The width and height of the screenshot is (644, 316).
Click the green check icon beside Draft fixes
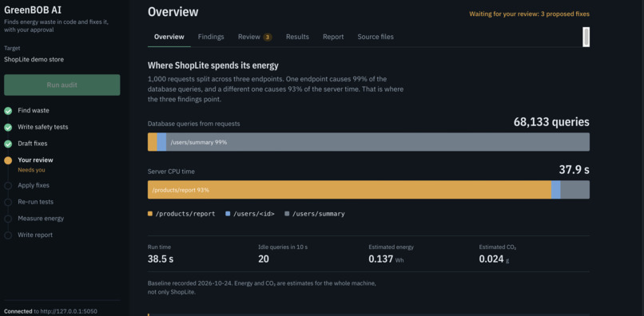click(x=8, y=144)
